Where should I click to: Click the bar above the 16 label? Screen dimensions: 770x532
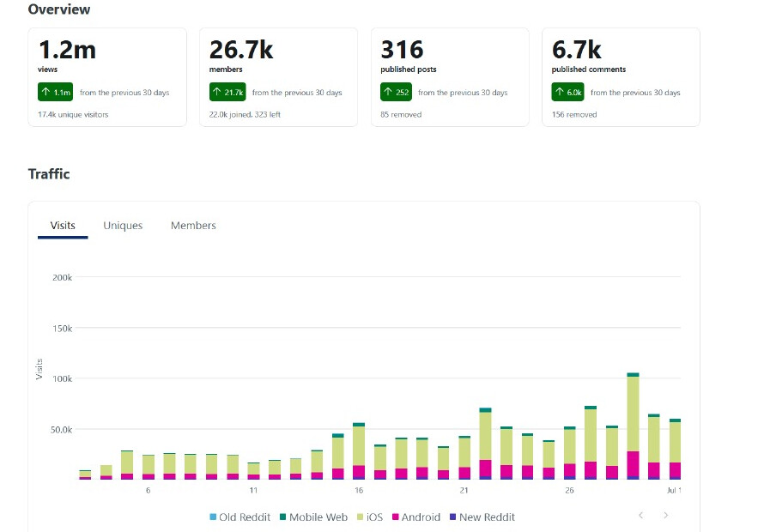coord(359,451)
